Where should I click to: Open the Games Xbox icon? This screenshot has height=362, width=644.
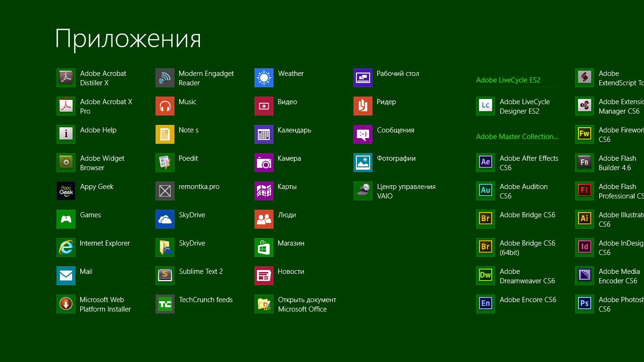point(66,219)
